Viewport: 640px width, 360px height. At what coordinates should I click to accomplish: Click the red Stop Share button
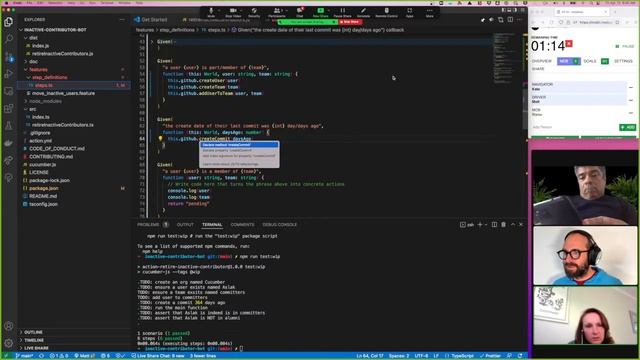[350, 22]
